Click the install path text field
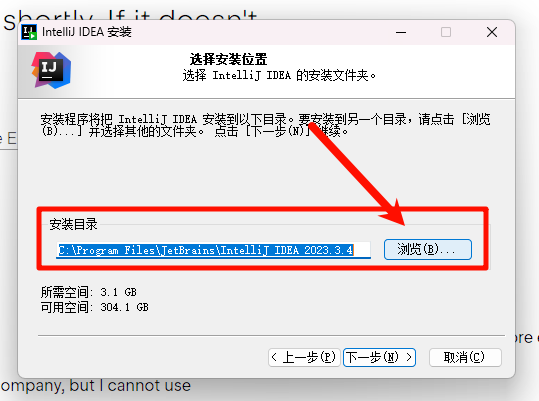539x401 pixels. tap(213, 250)
